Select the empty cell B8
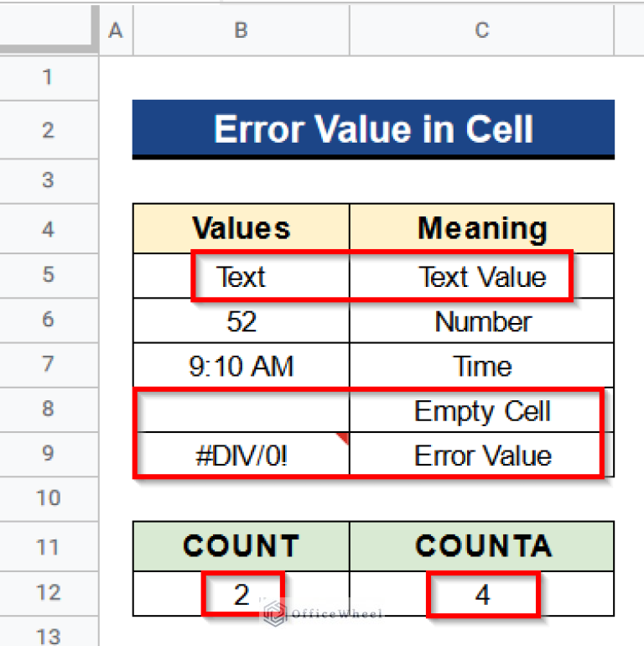The image size is (644, 646). pyautogui.click(x=241, y=410)
